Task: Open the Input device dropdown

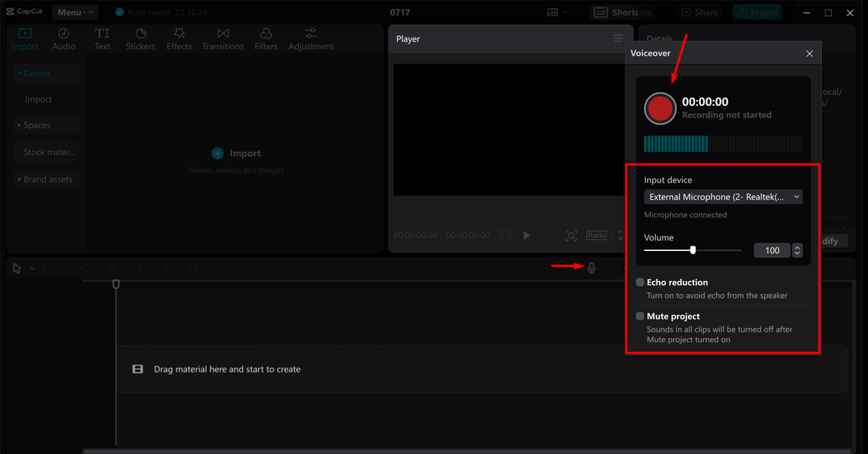Action: 723,197
